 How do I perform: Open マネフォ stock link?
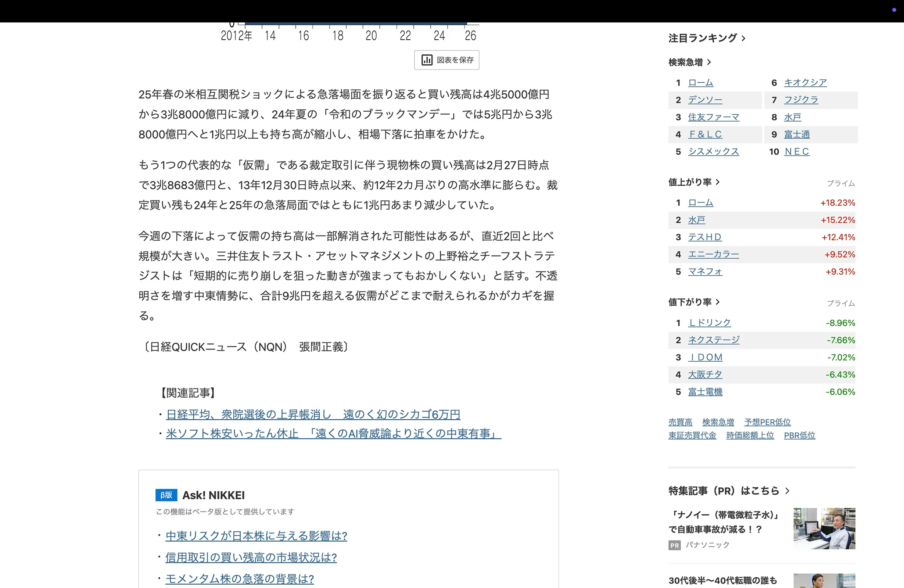pyautogui.click(x=705, y=272)
